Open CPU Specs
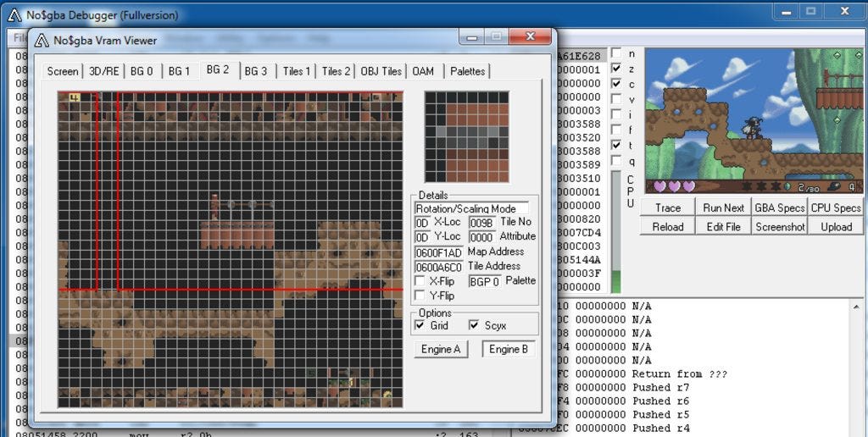Screen dimensions: 868x437 (836, 207)
